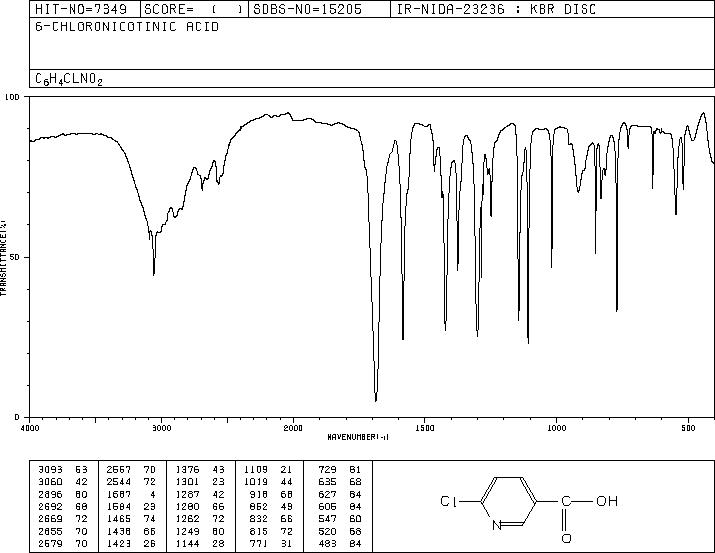715x553 pixels.
Task: Click the OH group in the structure
Action: [607, 501]
